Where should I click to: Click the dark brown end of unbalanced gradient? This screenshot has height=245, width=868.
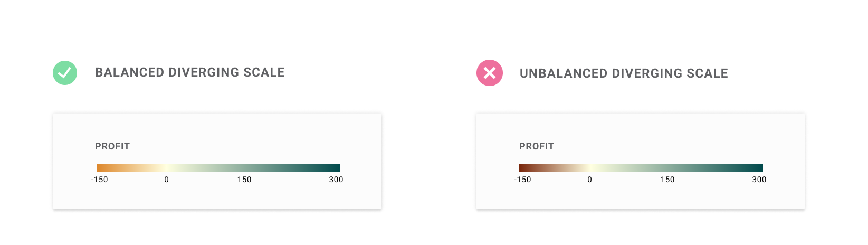[523, 168]
